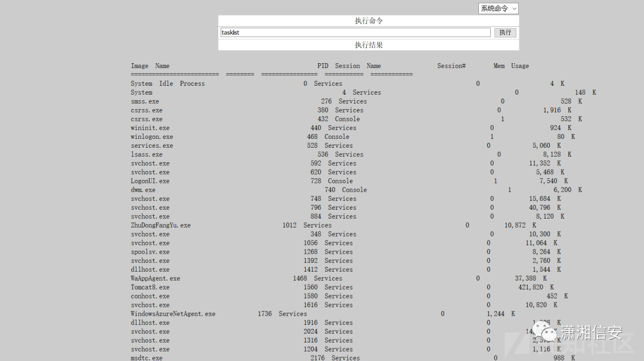The width and height of the screenshot is (644, 361).
Task: Select System Idle Process row name
Action: point(168,83)
